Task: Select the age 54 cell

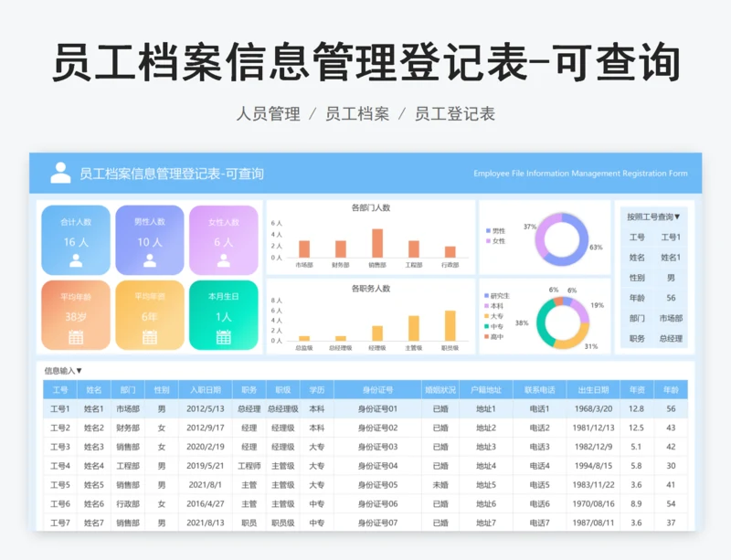Action: pyautogui.click(x=671, y=504)
